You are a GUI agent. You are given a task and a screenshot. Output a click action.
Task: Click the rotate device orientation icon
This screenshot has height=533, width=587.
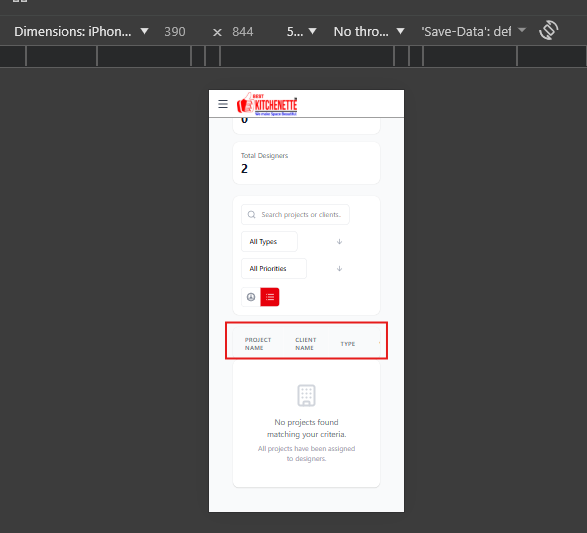pos(548,31)
